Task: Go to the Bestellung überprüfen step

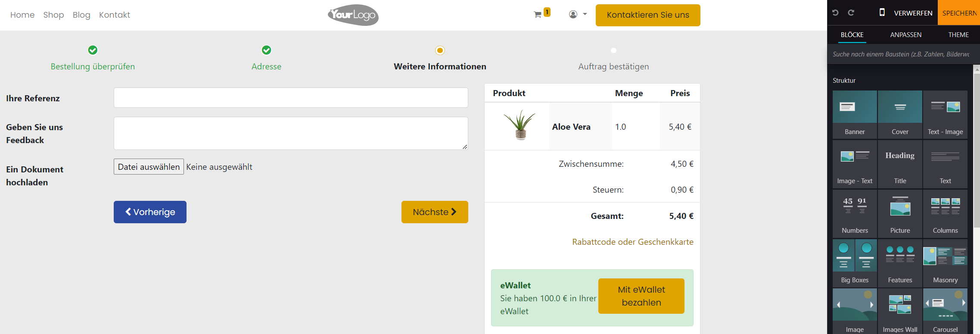Action: pyautogui.click(x=93, y=66)
